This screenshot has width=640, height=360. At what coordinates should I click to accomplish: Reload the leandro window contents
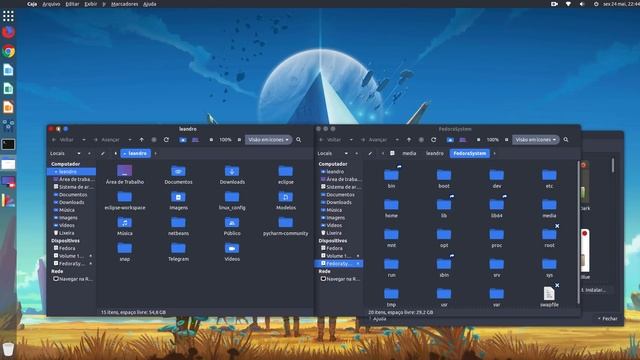pos(166,140)
